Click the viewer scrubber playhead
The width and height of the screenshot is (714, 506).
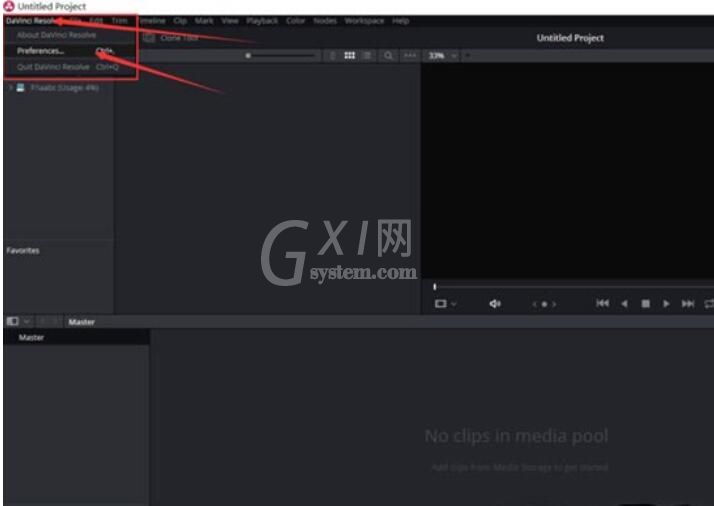pyautogui.click(x=435, y=286)
